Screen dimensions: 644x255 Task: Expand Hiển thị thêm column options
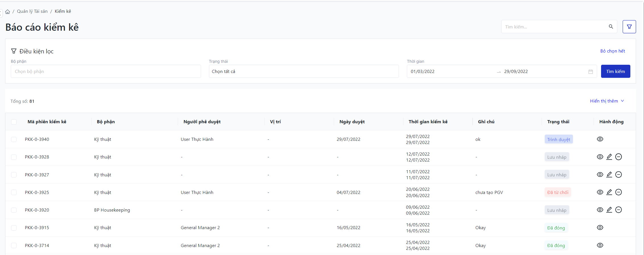point(607,101)
